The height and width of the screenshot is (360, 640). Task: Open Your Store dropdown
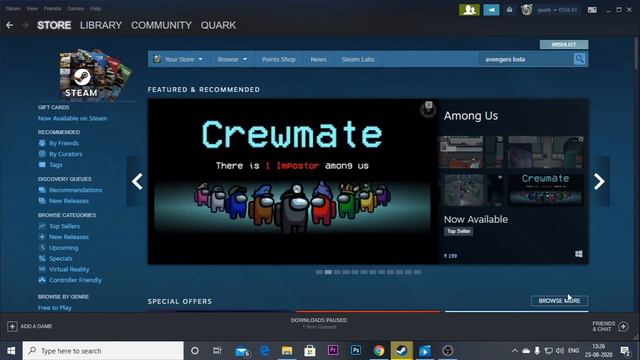178,59
